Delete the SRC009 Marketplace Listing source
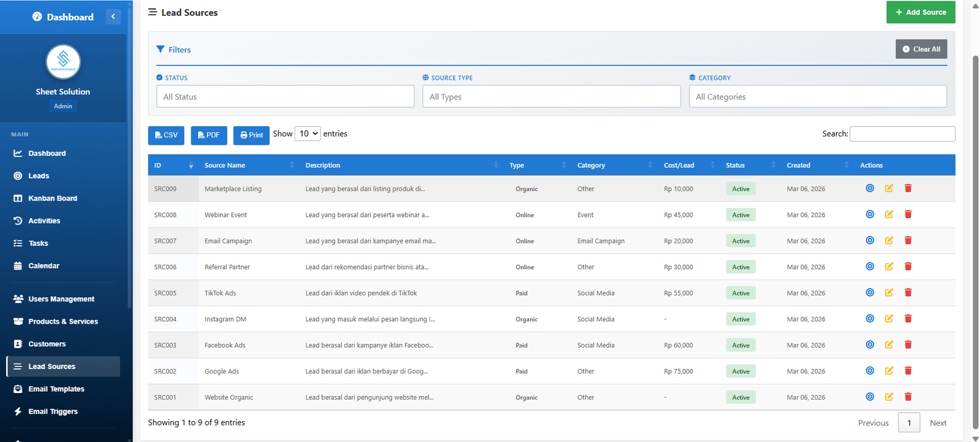 (908, 188)
